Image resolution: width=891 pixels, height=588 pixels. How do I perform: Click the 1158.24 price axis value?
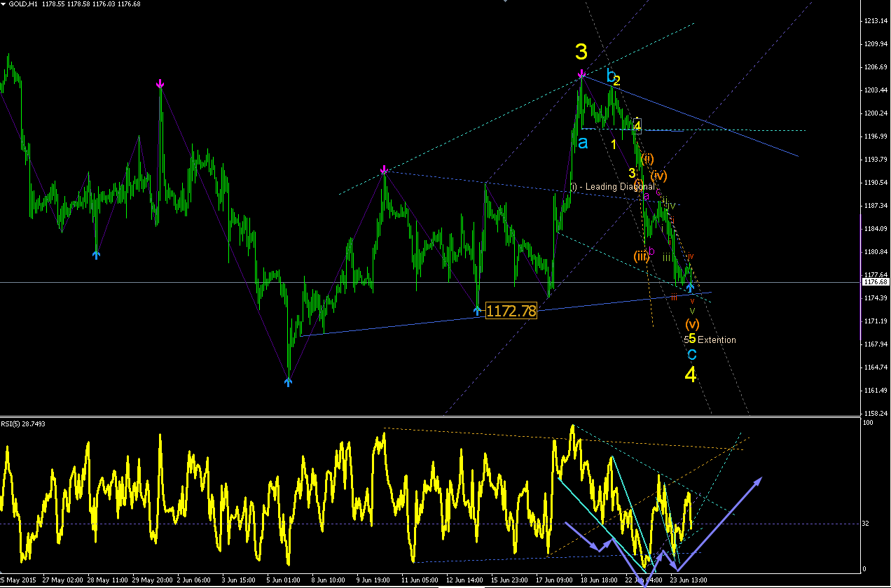pos(876,414)
